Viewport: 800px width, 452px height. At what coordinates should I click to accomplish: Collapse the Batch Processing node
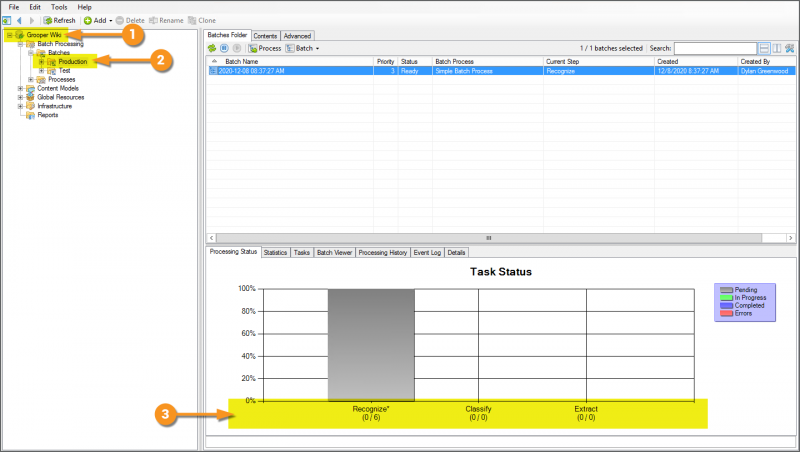click(20, 44)
